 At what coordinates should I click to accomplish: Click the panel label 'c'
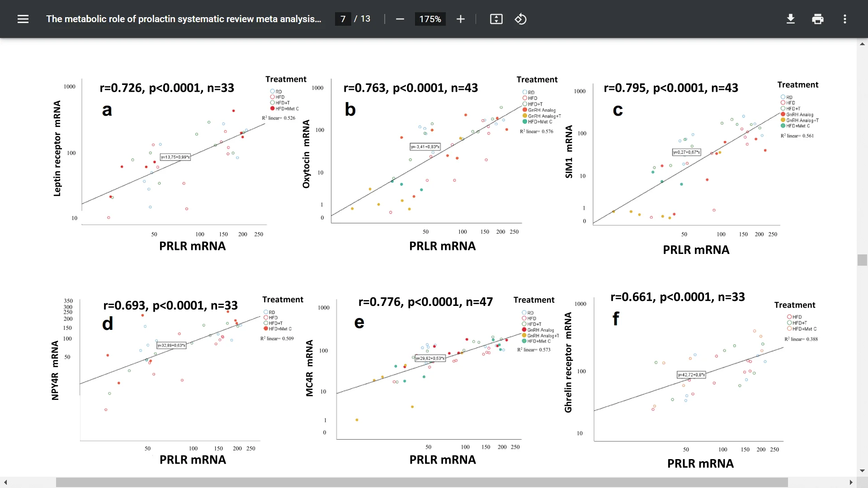point(618,110)
